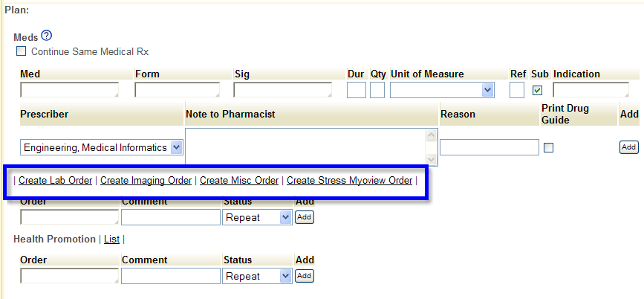Add the medication using Add button

point(629,147)
